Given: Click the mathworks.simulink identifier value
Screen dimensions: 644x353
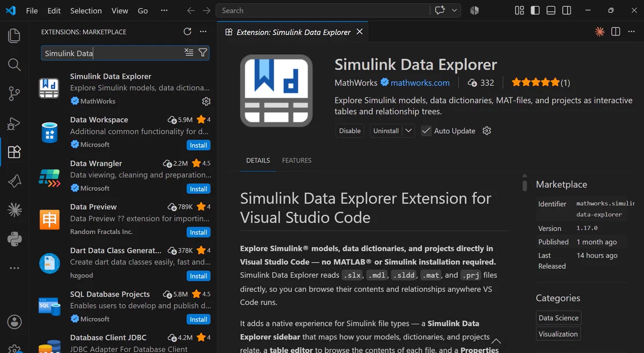Looking at the screenshot, I should 605,209.
